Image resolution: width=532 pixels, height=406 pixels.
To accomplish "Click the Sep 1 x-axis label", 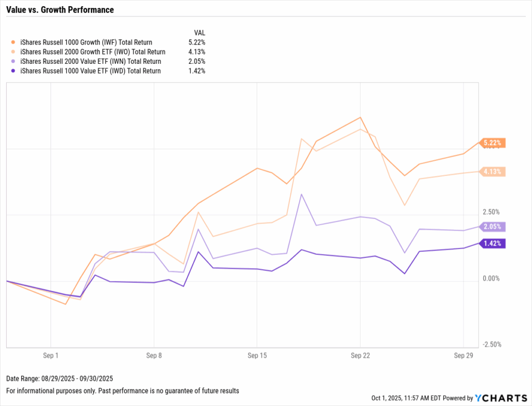I will click(x=50, y=357).
